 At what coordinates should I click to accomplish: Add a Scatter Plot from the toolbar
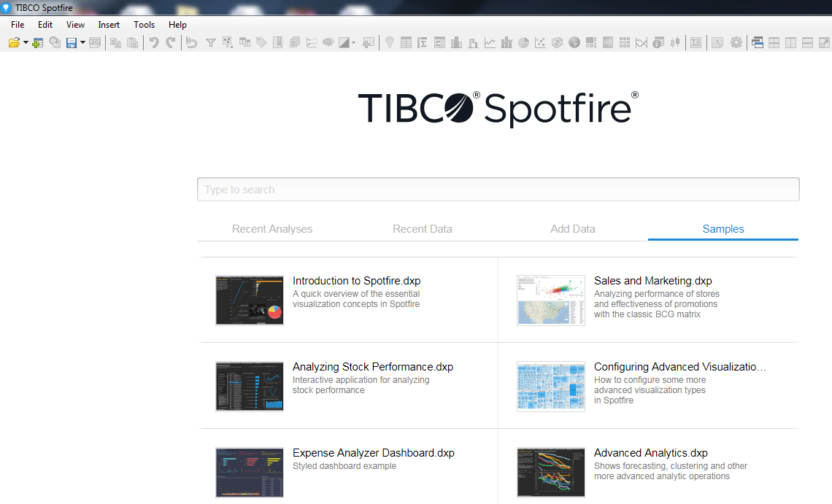[x=540, y=43]
